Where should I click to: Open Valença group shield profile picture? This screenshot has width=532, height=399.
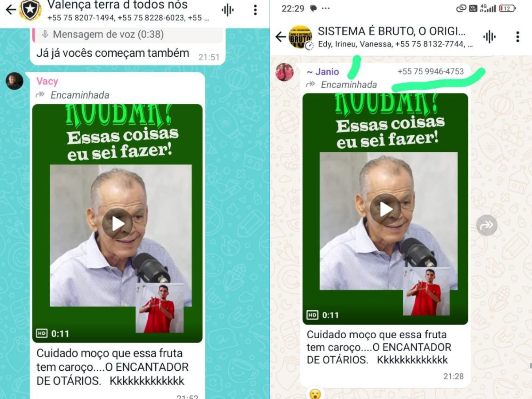tap(30, 11)
